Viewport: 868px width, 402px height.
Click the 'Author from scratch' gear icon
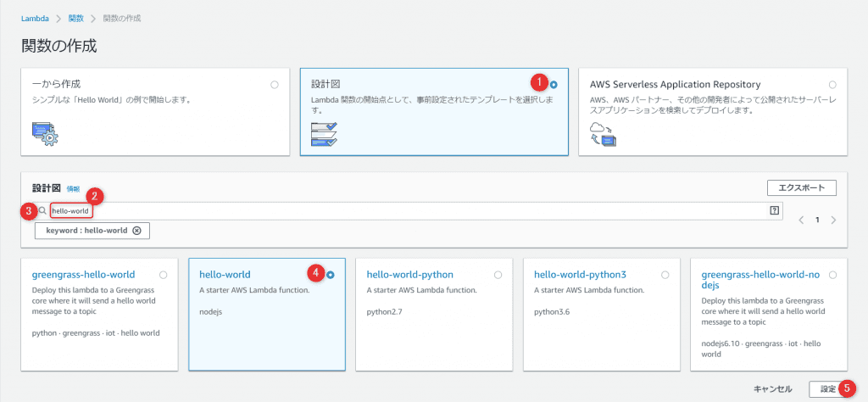(x=44, y=133)
